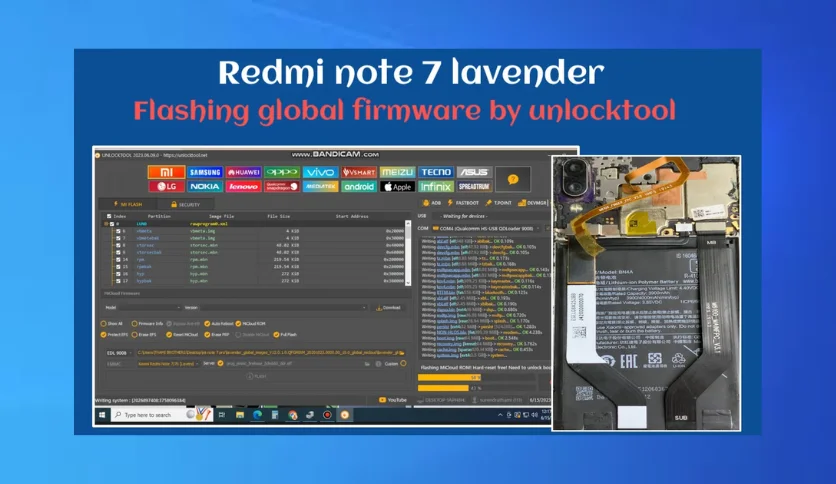This screenshot has height=484, width=836.
Task: Click the partition list scrollbar
Action: tap(408, 252)
